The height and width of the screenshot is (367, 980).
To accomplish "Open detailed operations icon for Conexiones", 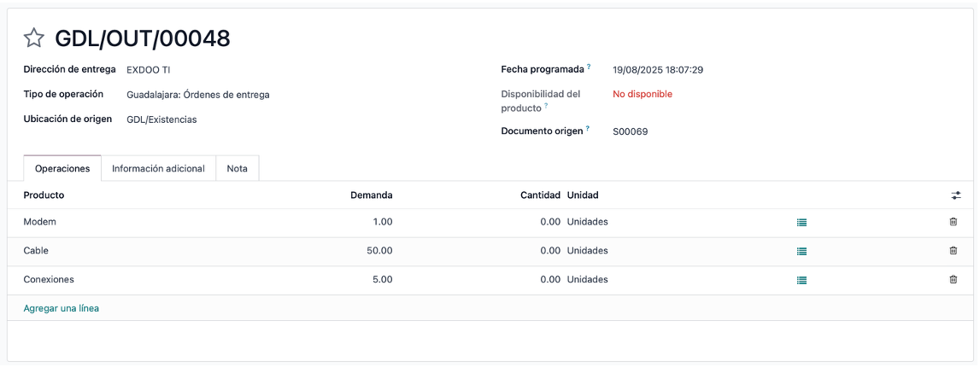I will point(802,280).
